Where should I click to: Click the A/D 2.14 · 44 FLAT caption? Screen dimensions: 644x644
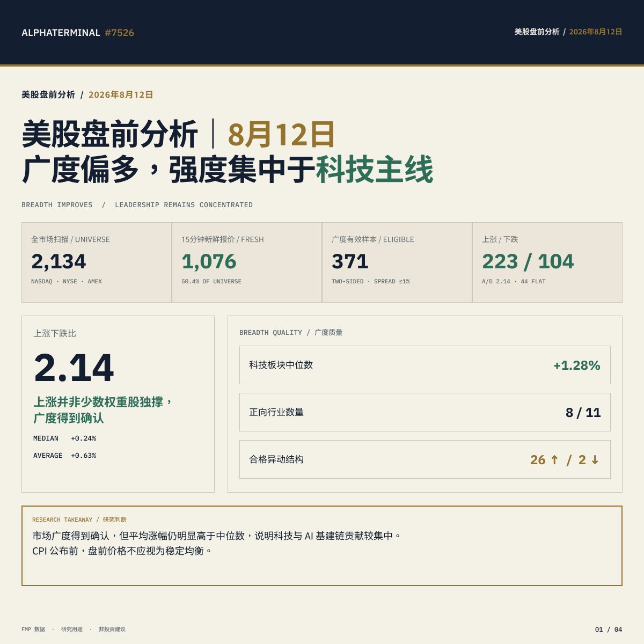[x=514, y=281]
